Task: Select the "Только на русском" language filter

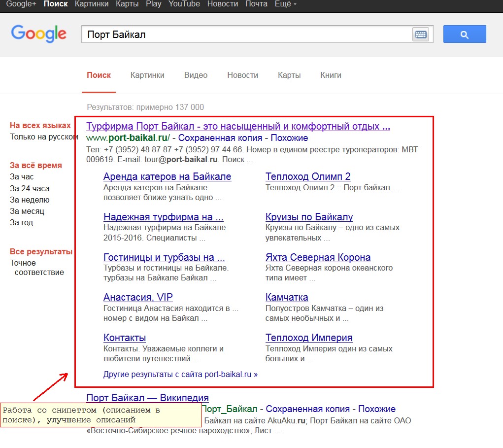Action: pos(44,137)
